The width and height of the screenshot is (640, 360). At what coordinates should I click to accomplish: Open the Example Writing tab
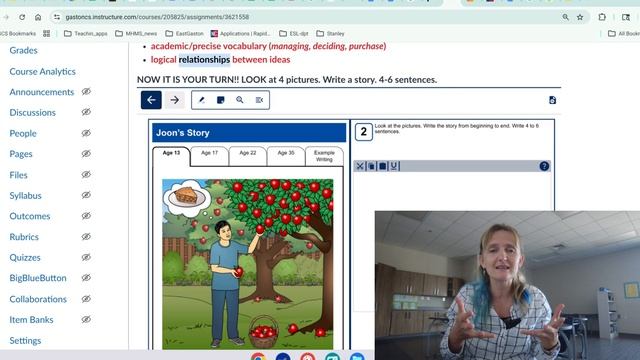[324, 156]
